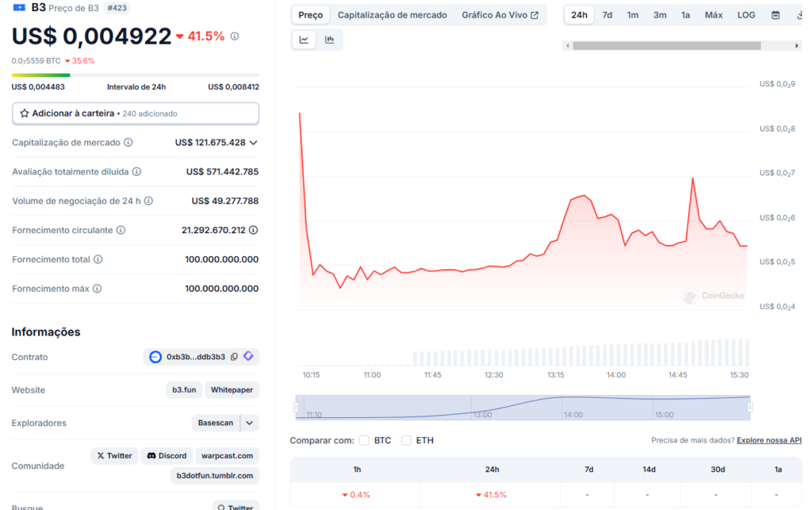Open the Discord community link

(x=167, y=455)
